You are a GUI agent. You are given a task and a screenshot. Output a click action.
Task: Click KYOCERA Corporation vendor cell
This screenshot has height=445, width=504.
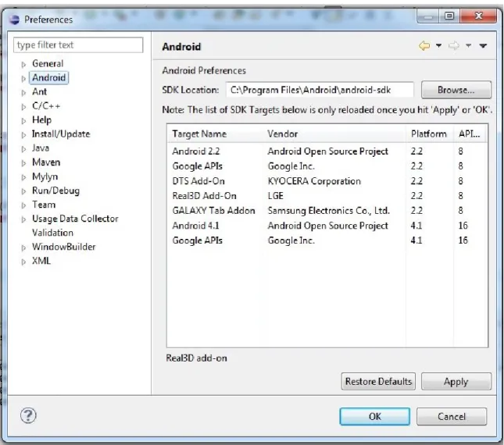(314, 181)
